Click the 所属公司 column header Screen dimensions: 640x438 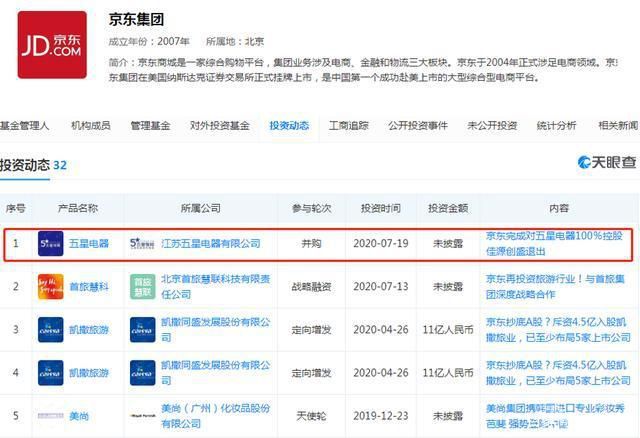(200, 208)
